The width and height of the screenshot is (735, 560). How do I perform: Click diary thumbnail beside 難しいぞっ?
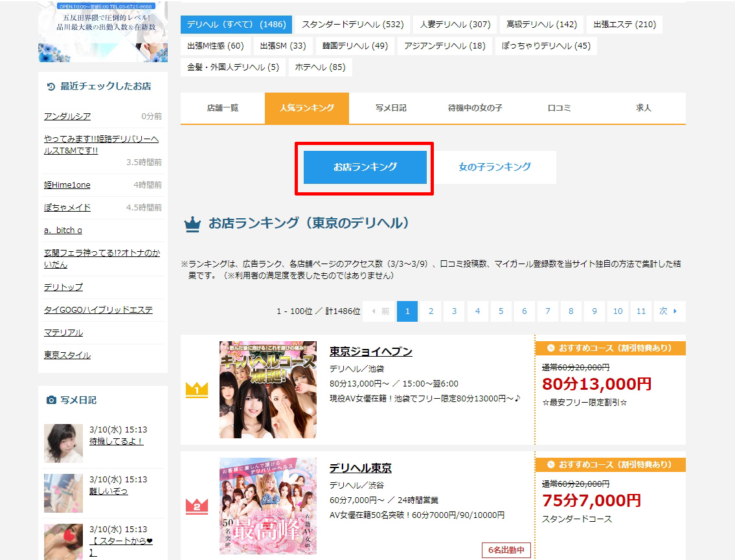63,493
